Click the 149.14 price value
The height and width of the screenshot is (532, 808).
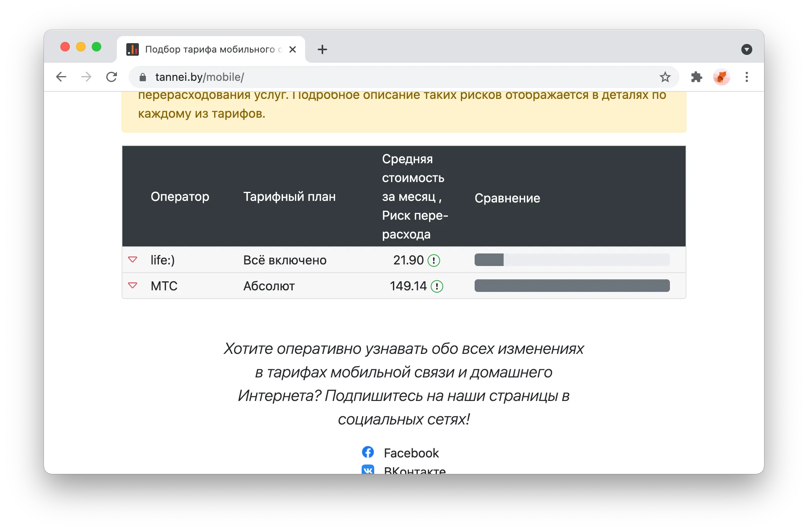coord(408,286)
